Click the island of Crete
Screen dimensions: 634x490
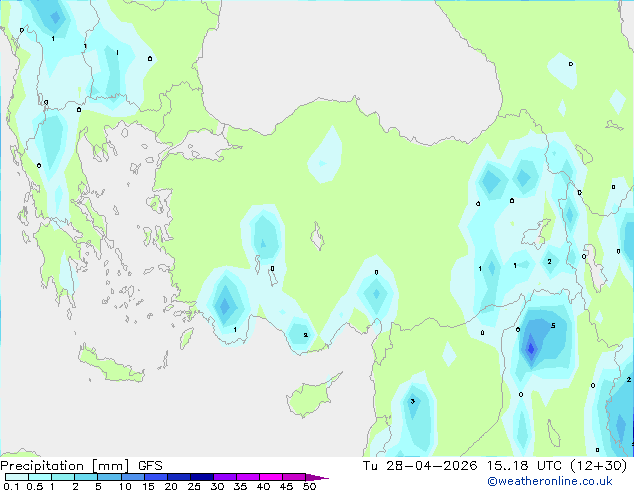111,366
